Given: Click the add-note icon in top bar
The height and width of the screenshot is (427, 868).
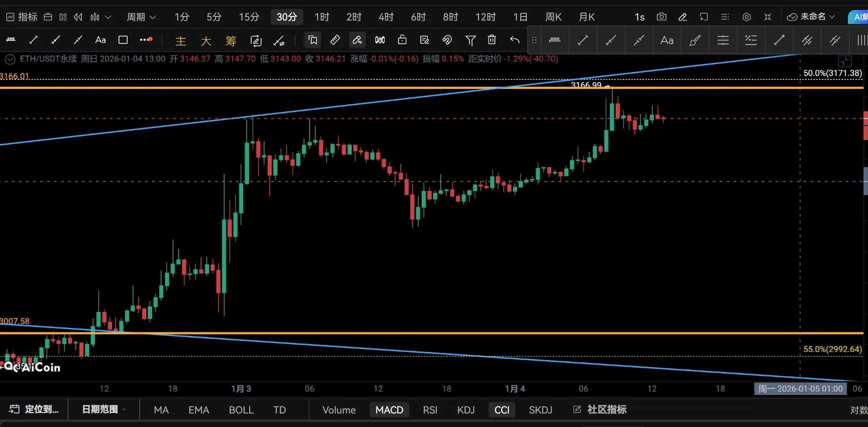Looking at the screenshot, I should click(x=704, y=17).
